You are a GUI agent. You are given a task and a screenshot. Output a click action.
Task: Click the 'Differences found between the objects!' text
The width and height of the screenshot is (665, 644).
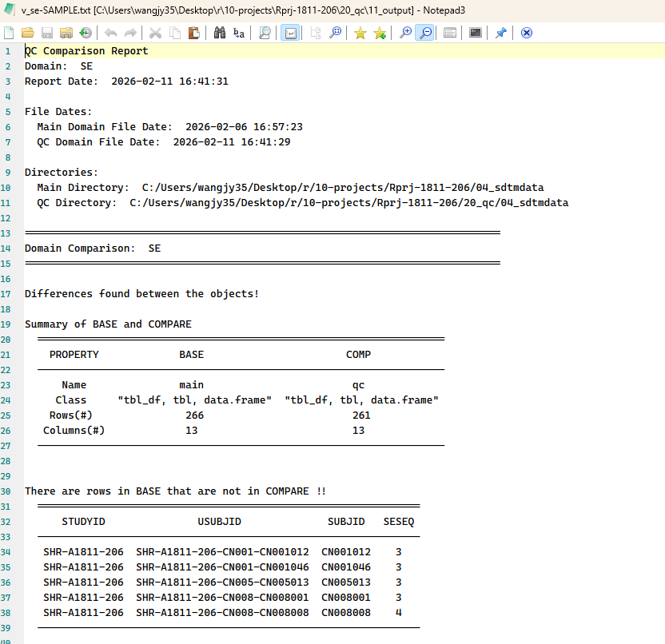pos(141,294)
